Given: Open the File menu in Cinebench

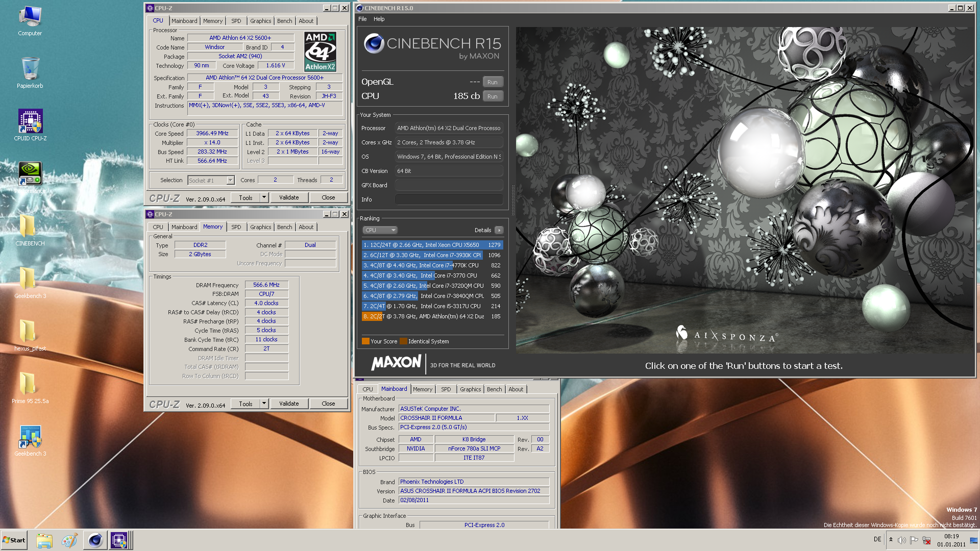Looking at the screenshot, I should (x=362, y=19).
